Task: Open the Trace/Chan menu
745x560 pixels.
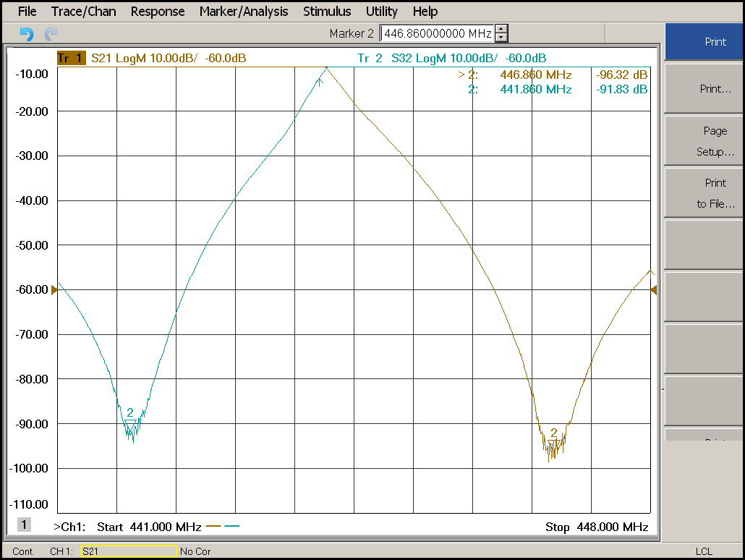Action: click(83, 12)
